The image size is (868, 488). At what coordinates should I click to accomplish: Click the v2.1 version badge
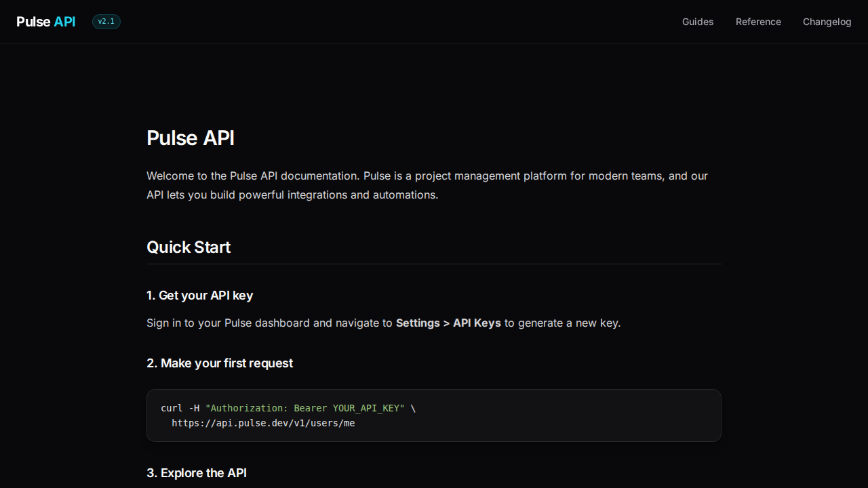point(106,21)
